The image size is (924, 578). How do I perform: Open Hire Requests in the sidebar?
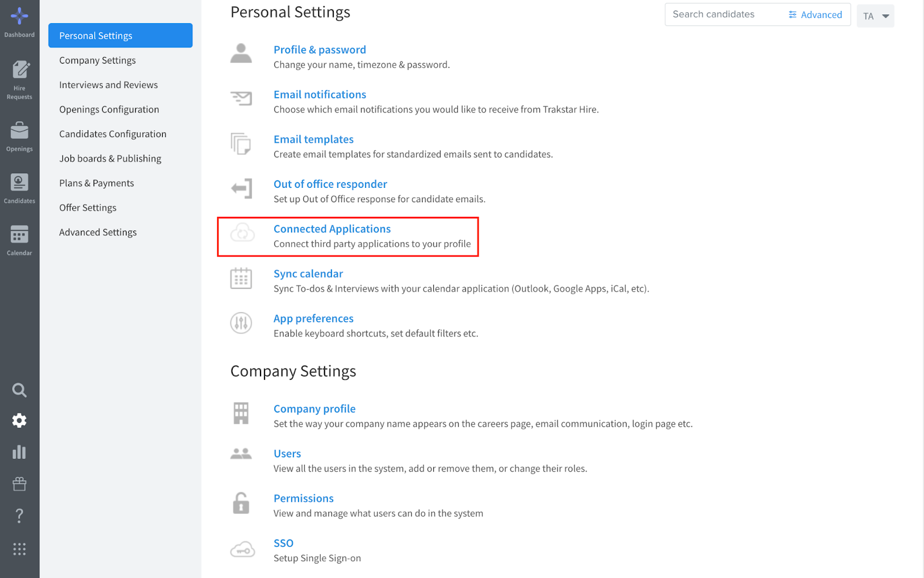(20, 80)
